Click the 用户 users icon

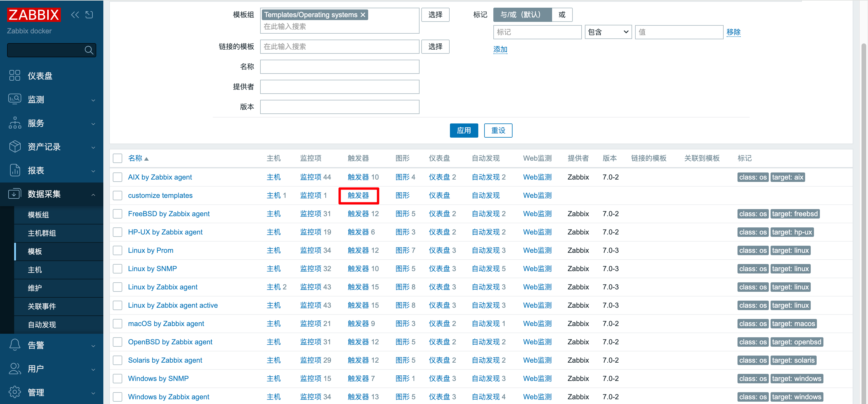coord(14,368)
